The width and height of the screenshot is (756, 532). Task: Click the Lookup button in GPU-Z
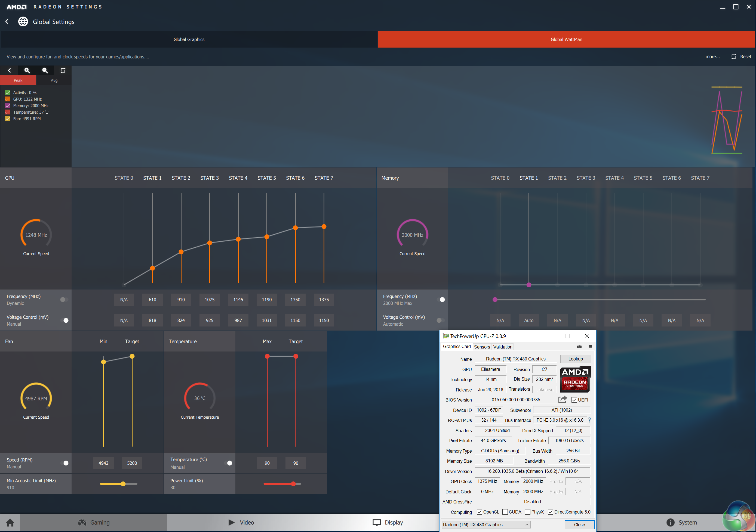(575, 359)
